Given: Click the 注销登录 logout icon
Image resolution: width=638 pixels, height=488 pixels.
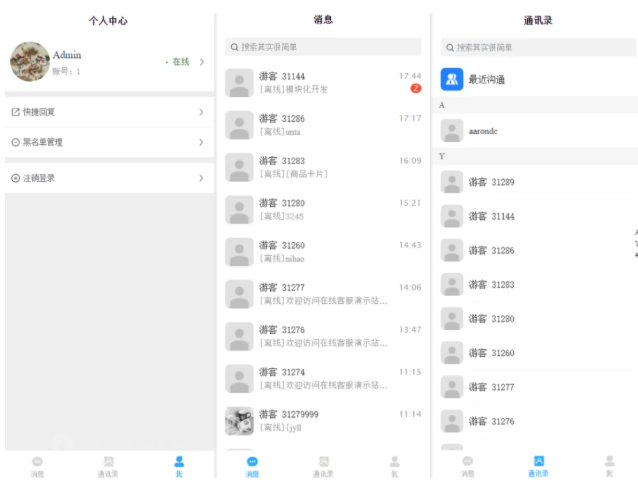Looking at the screenshot, I should click(15, 178).
